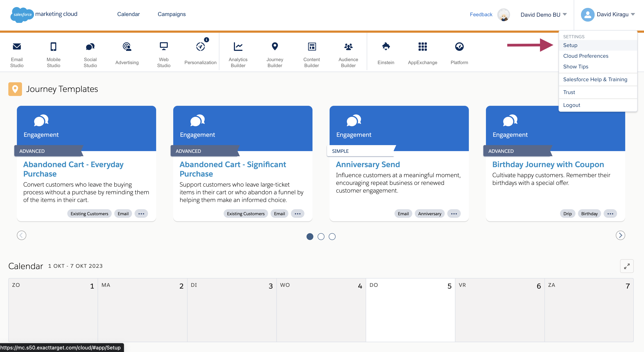Select the second carousel page dot
This screenshot has width=644, height=352.
click(x=321, y=236)
